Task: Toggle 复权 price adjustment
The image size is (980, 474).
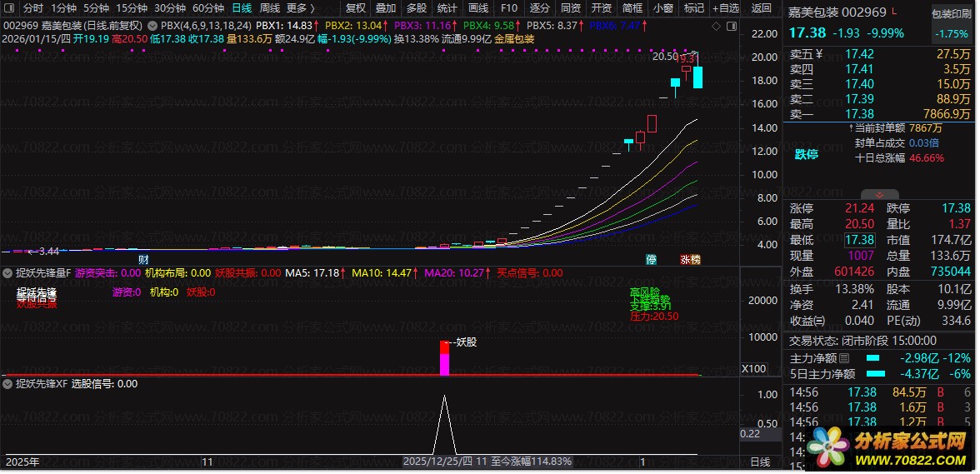Action: (x=355, y=8)
